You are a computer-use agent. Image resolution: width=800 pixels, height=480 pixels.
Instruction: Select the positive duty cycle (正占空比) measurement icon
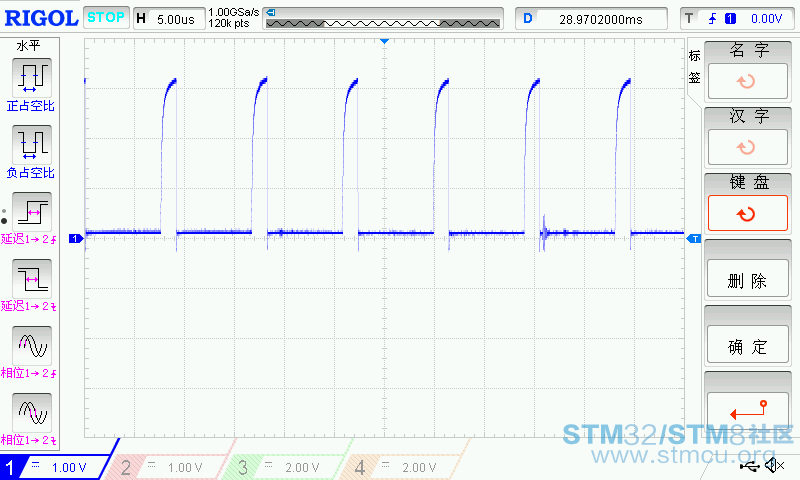32,78
